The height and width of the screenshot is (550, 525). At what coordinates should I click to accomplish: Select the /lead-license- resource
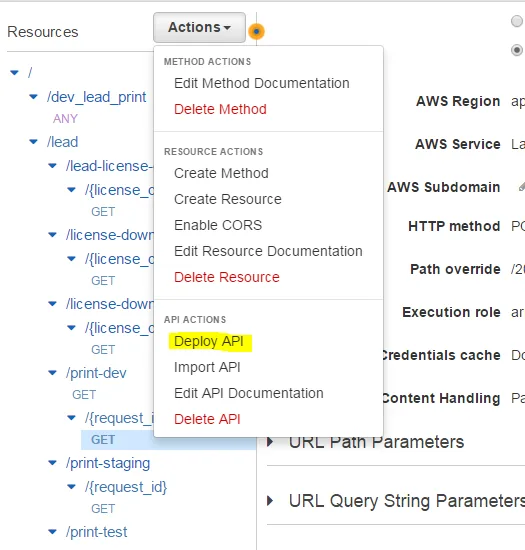109,166
